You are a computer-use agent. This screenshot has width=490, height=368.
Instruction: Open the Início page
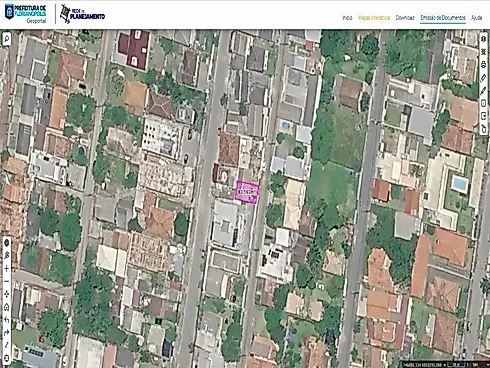coord(347,18)
